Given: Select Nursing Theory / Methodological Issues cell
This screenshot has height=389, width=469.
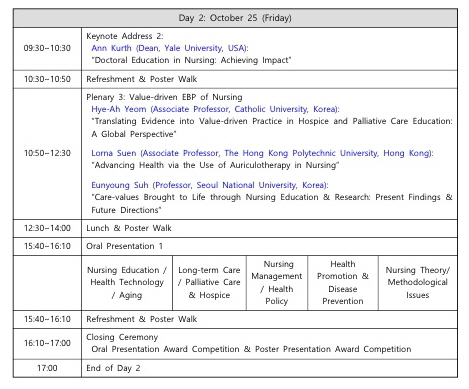Looking at the screenshot, I should (x=418, y=283).
